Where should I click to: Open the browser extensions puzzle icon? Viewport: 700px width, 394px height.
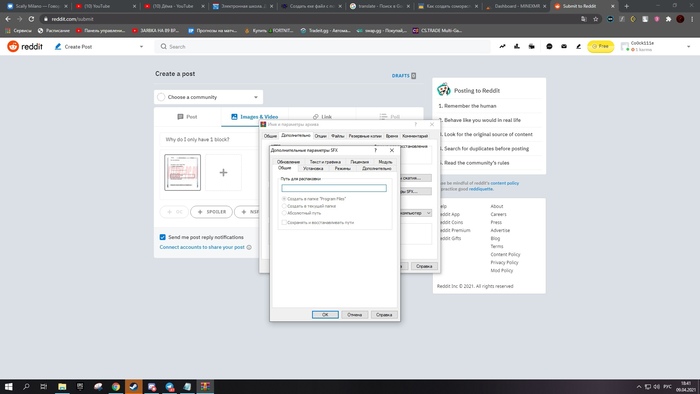pos(668,19)
